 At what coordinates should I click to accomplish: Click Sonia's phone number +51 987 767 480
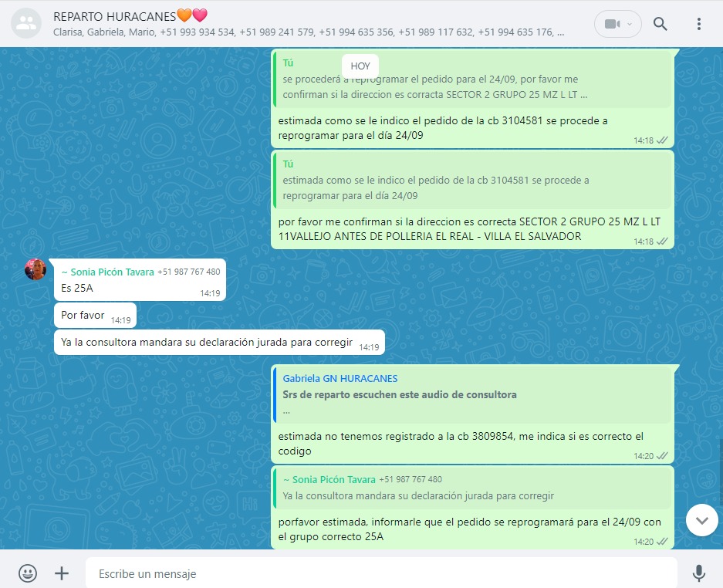click(x=188, y=272)
